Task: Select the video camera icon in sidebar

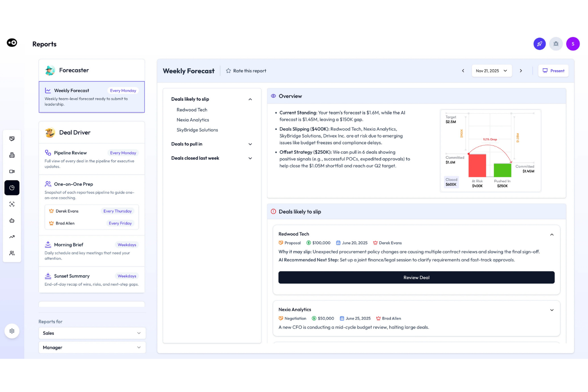Action: 12,171
